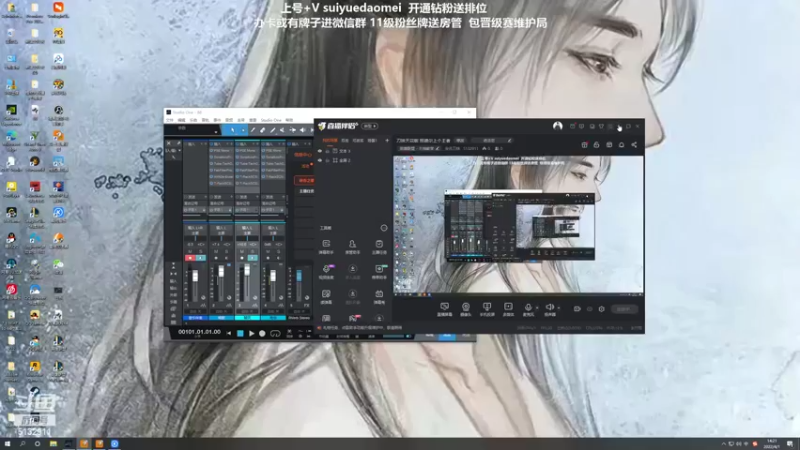Click the round Record button in transport
The width and height of the screenshot is (800, 450).
pyautogui.click(x=262, y=333)
